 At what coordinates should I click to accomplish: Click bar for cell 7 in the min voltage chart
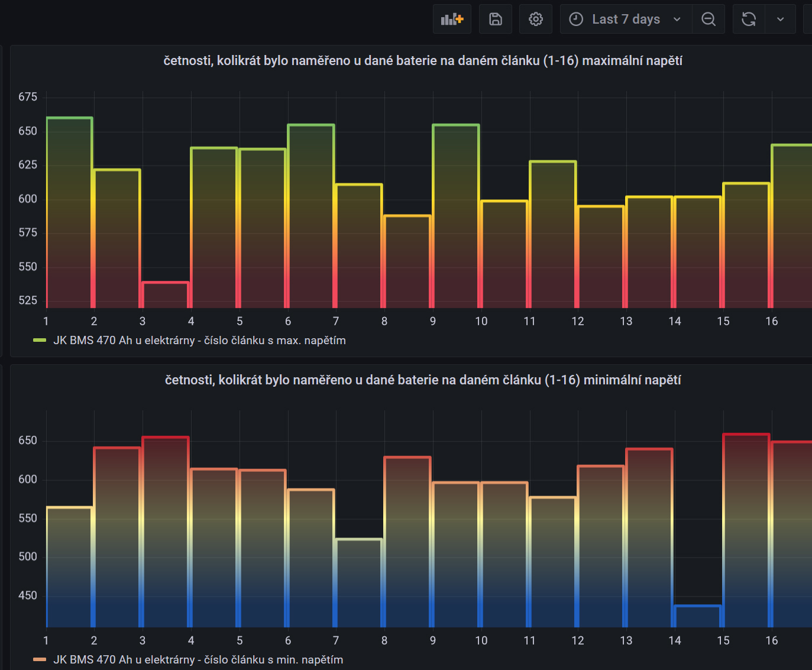coord(359,582)
